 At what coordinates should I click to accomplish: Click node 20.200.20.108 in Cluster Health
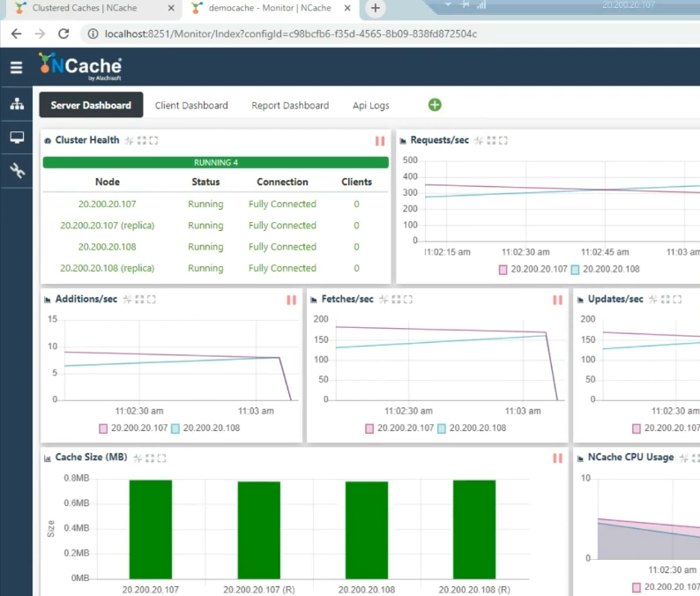(108, 247)
